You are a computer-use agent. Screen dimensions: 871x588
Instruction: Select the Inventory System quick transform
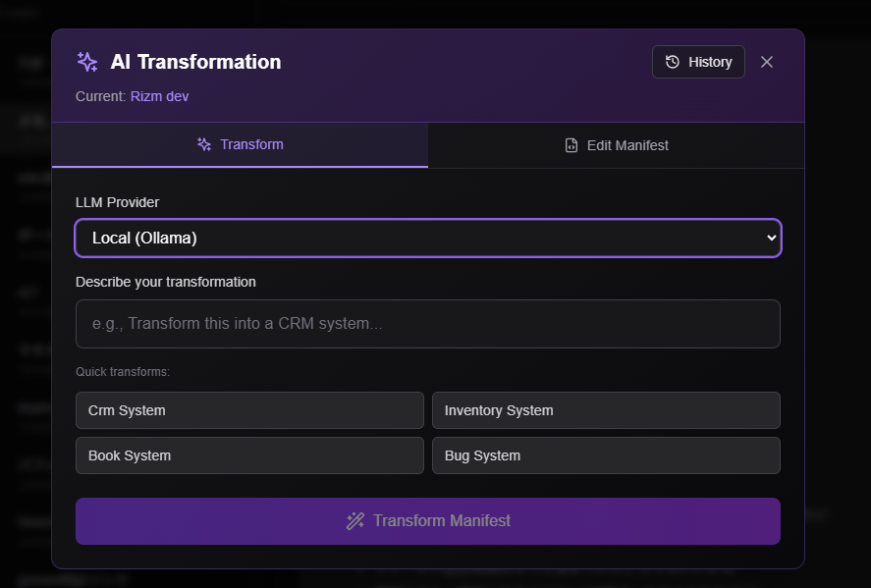[x=606, y=410]
